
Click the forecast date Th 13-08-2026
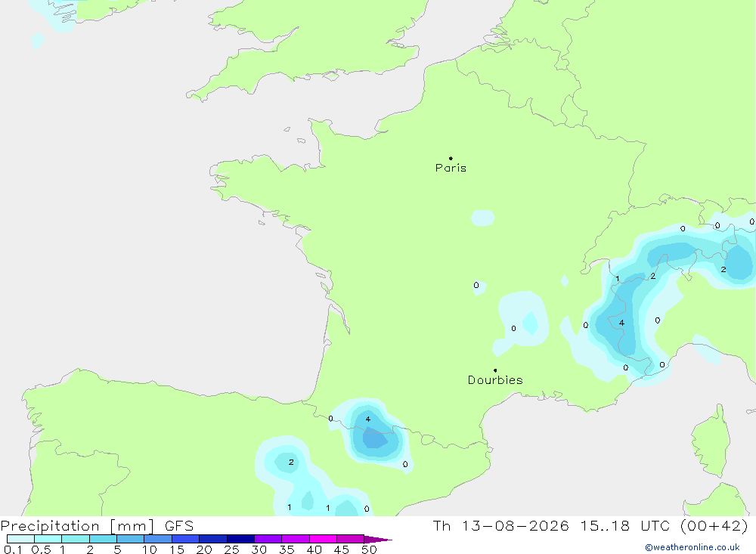tap(501, 525)
